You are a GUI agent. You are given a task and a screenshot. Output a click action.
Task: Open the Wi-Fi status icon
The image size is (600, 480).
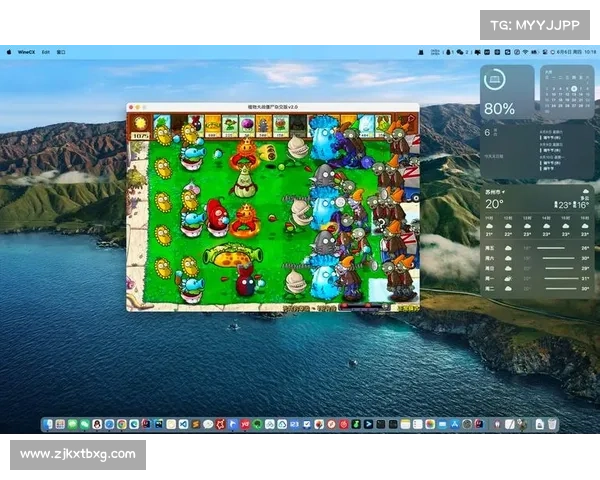525,52
